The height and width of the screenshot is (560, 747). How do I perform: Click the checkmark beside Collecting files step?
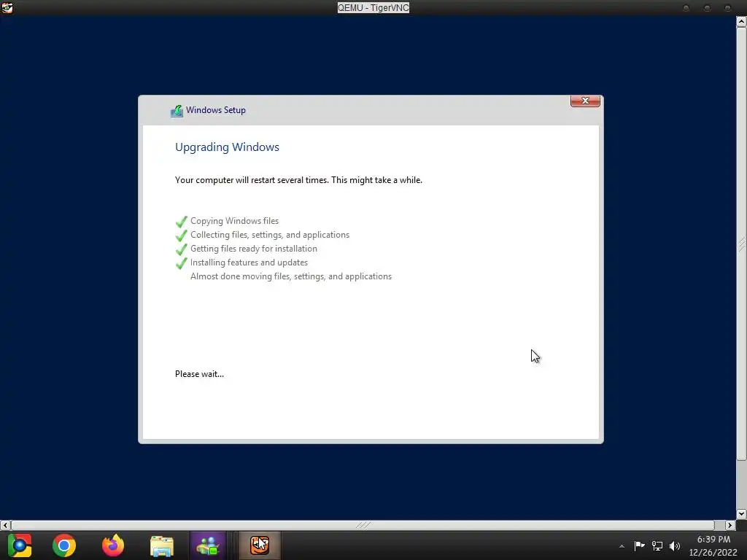pyautogui.click(x=182, y=236)
